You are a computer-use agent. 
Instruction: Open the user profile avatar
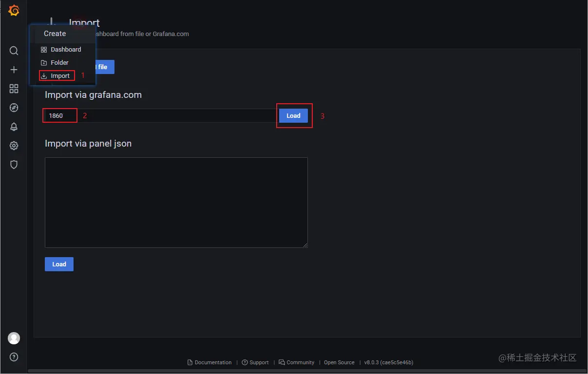14,338
